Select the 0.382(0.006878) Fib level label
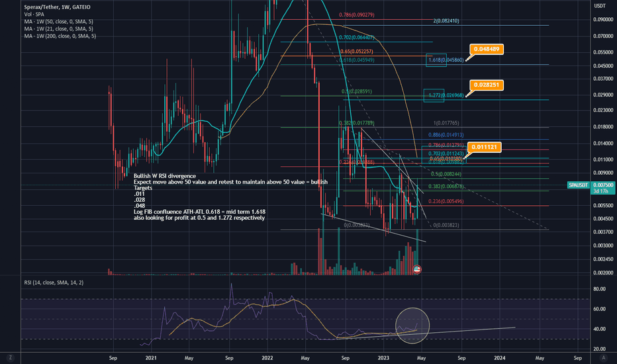This screenshot has height=364, width=617. pyautogui.click(x=446, y=187)
